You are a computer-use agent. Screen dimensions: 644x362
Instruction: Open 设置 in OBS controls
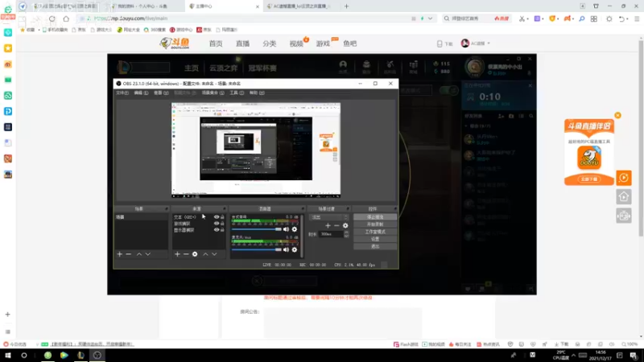point(375,239)
